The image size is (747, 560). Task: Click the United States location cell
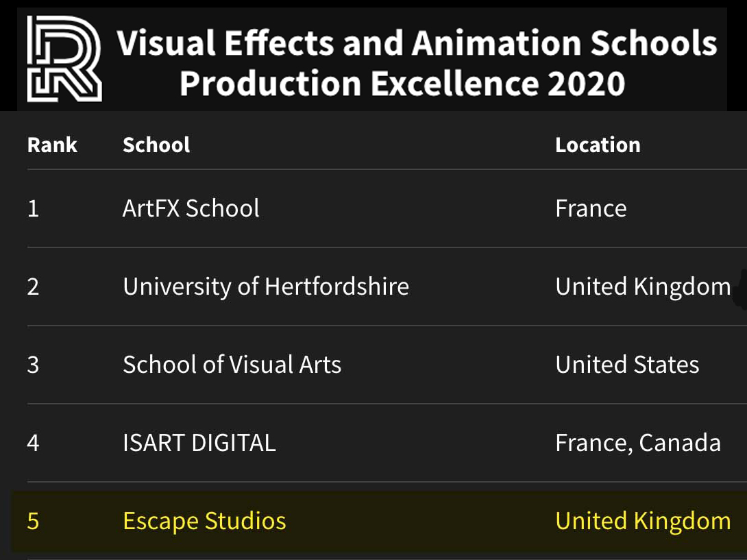[x=627, y=365]
